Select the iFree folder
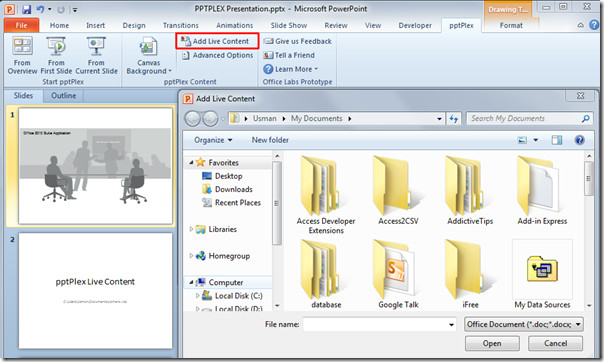The height and width of the screenshot is (362, 604). (470, 274)
